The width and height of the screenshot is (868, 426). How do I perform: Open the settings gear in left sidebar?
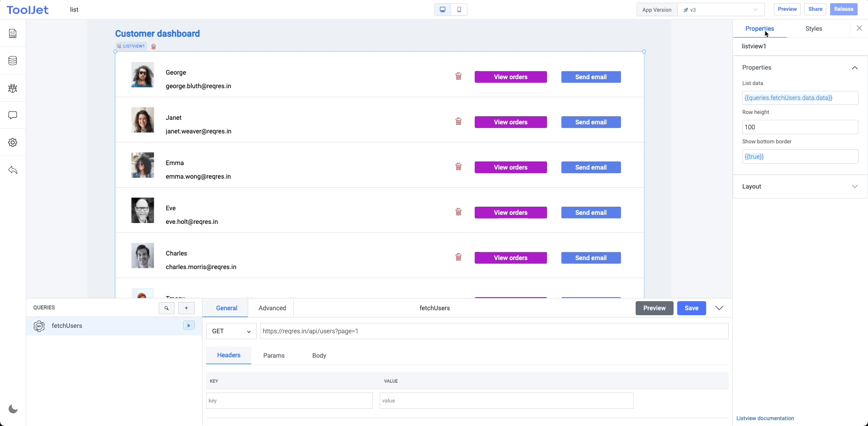tap(13, 142)
